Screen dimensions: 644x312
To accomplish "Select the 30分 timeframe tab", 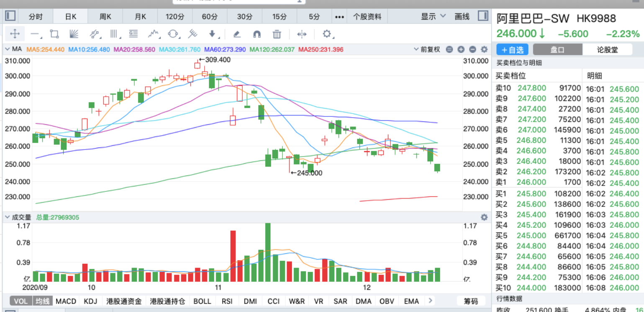I will pyautogui.click(x=245, y=17).
